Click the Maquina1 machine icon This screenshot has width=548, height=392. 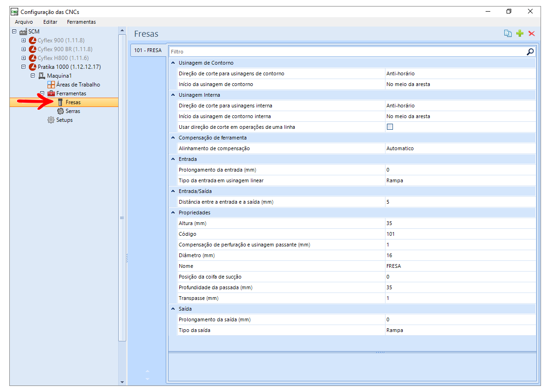(42, 76)
